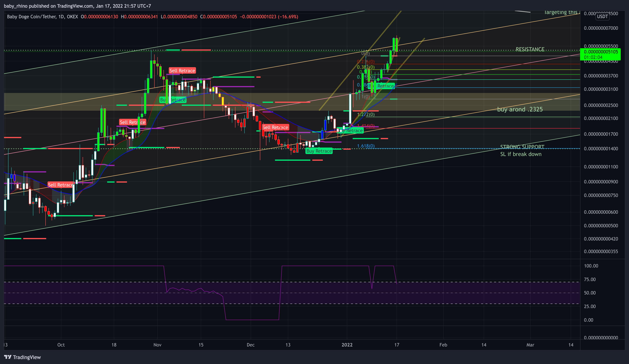Click the 17 date label after 2022

coord(397,345)
